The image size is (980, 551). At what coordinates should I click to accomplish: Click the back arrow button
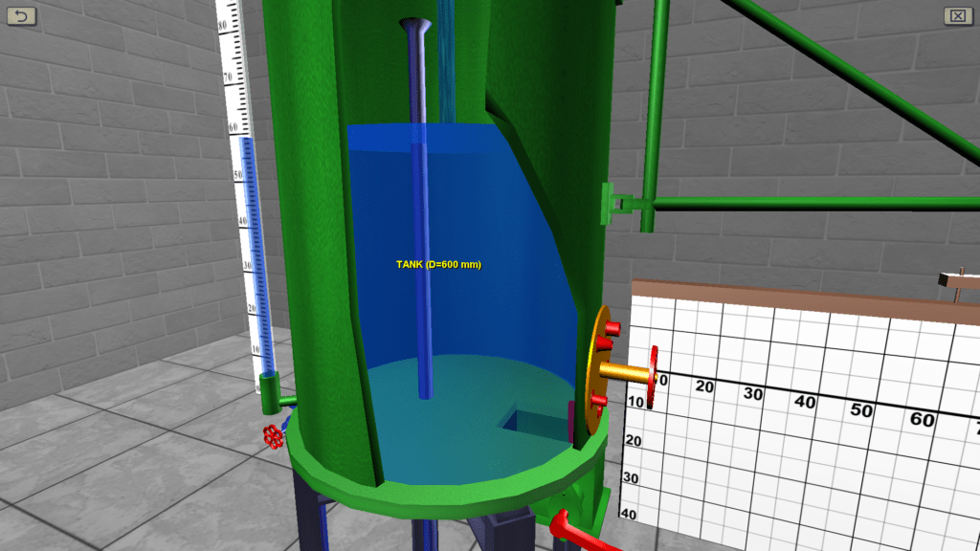(x=21, y=15)
